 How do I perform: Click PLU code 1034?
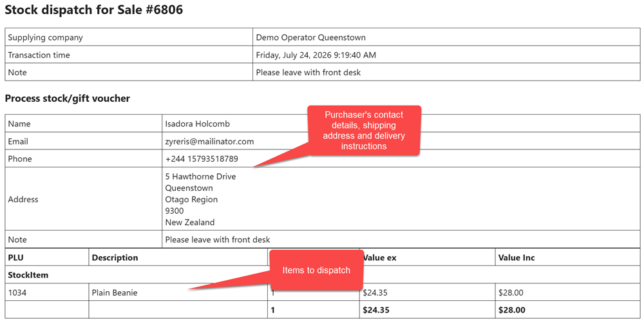click(17, 293)
